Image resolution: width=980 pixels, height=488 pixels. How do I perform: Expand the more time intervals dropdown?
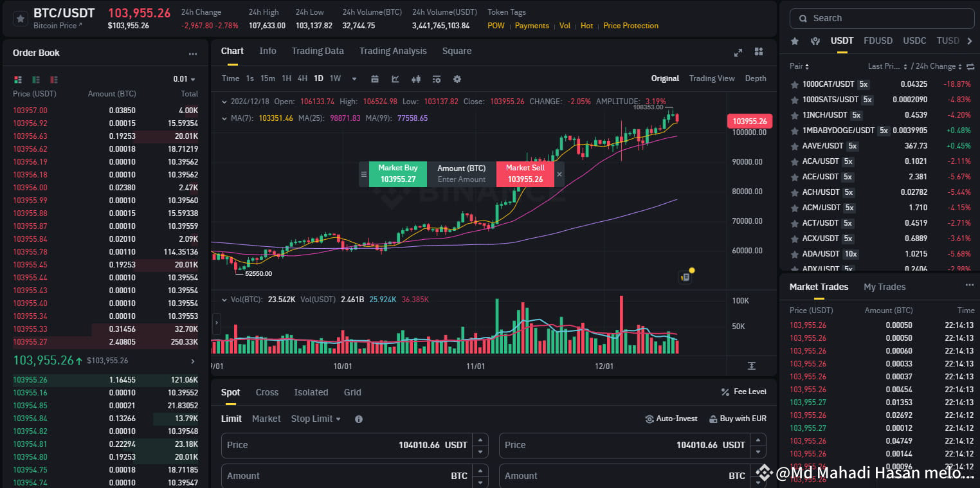(x=354, y=79)
